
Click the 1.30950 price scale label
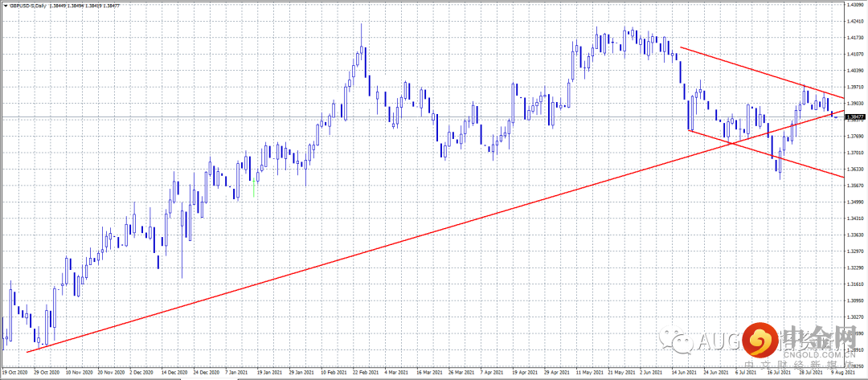[x=856, y=300]
